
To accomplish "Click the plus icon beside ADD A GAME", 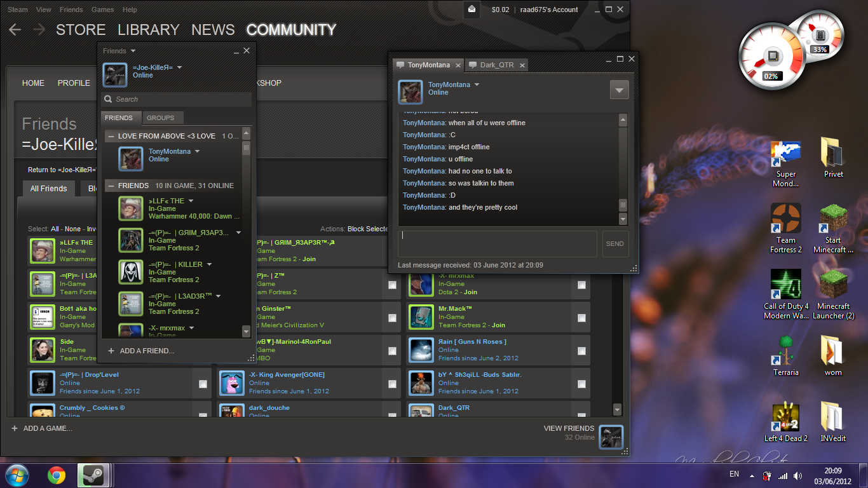I will click(x=15, y=428).
